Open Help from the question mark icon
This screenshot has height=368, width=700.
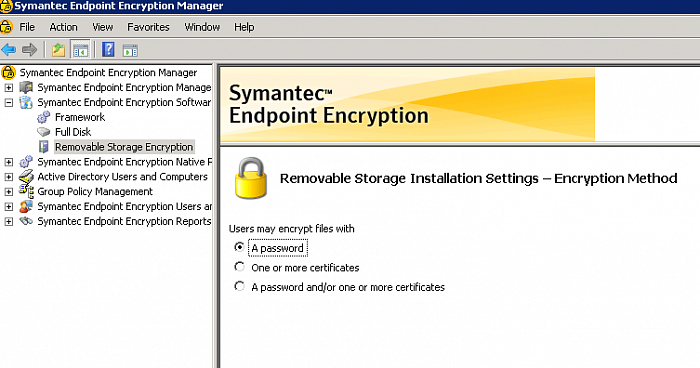[x=108, y=49]
